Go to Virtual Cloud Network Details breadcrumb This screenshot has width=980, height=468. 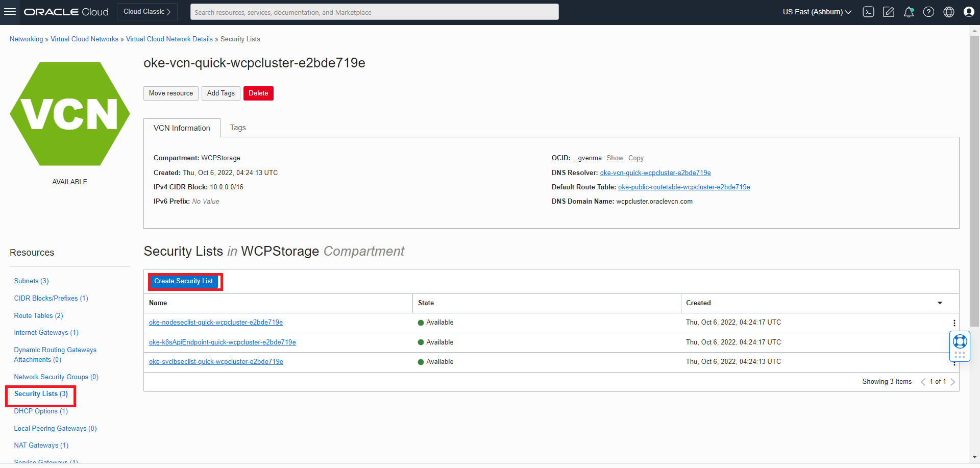pyautogui.click(x=169, y=39)
